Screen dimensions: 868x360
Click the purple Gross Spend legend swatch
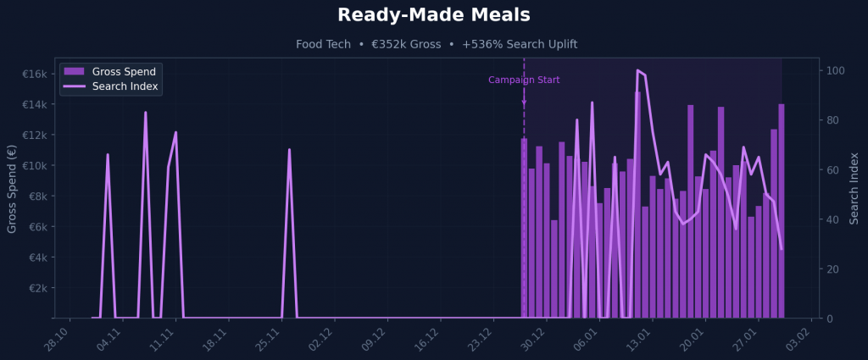(x=75, y=72)
